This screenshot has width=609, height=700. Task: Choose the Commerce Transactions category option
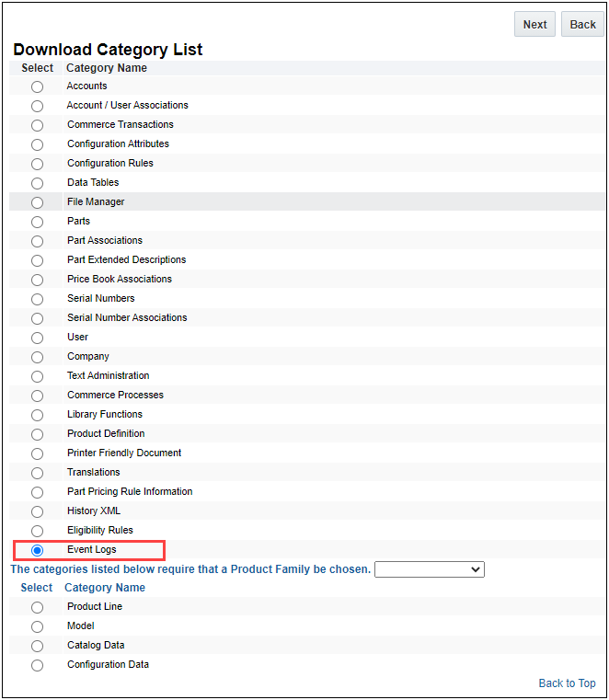pos(37,125)
